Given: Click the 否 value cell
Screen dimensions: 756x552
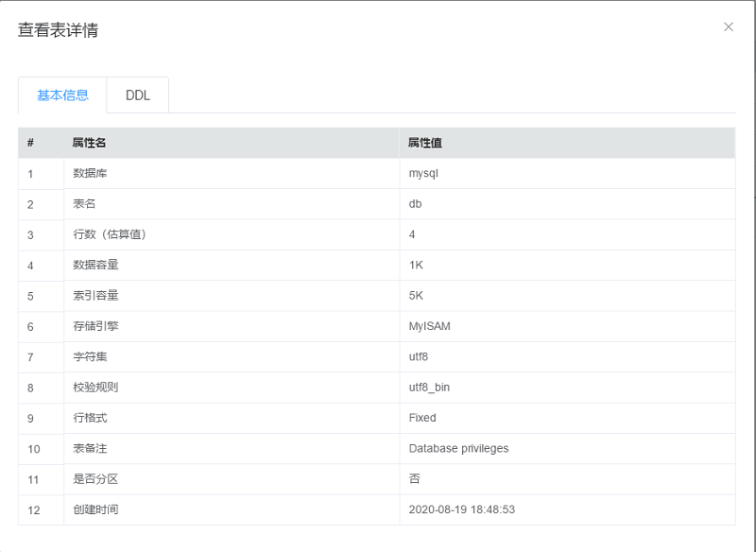Looking at the screenshot, I should coord(567,479).
